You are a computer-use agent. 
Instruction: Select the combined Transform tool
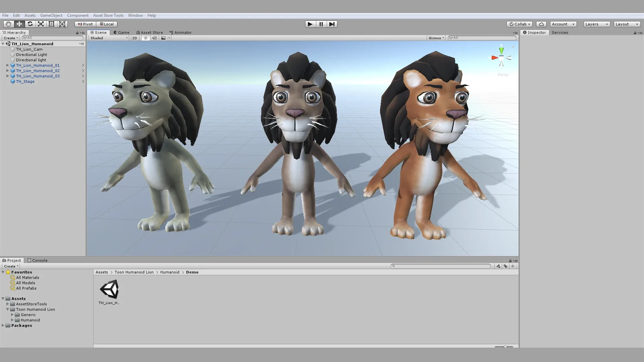coord(62,24)
